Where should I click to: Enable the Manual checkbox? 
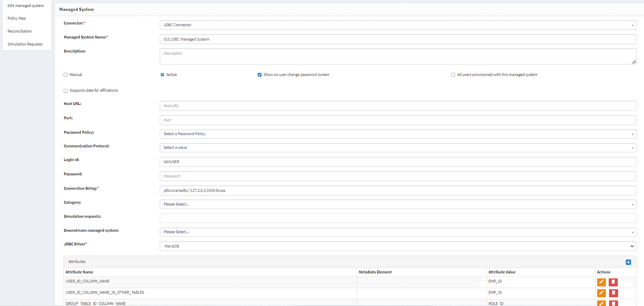point(66,75)
